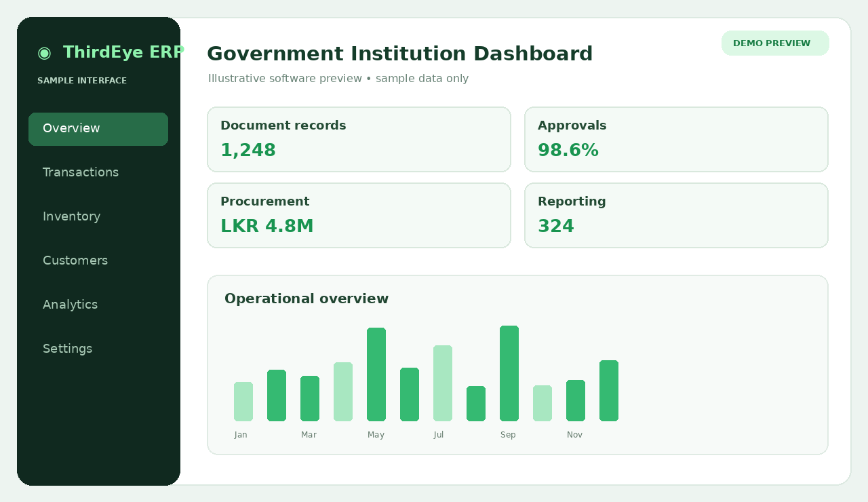The height and width of the screenshot is (502, 868).
Task: Click the 98.6% approvals value
Action: [568, 151]
